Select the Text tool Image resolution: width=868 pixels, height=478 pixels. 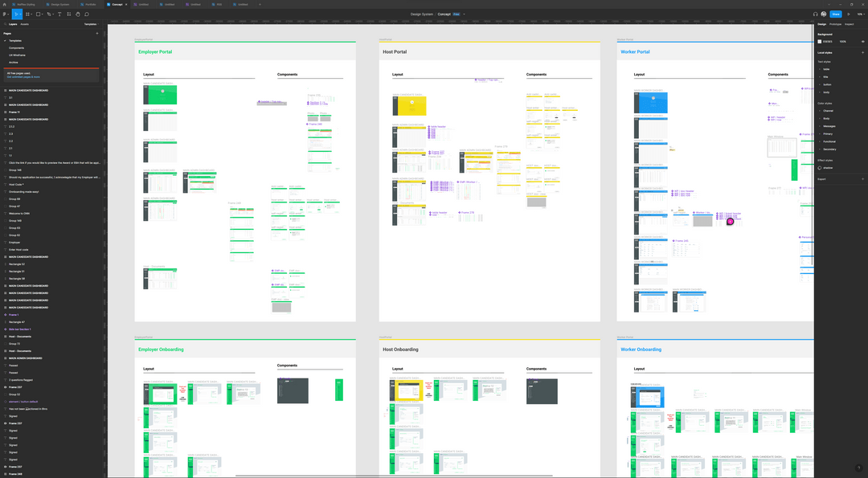tap(59, 14)
